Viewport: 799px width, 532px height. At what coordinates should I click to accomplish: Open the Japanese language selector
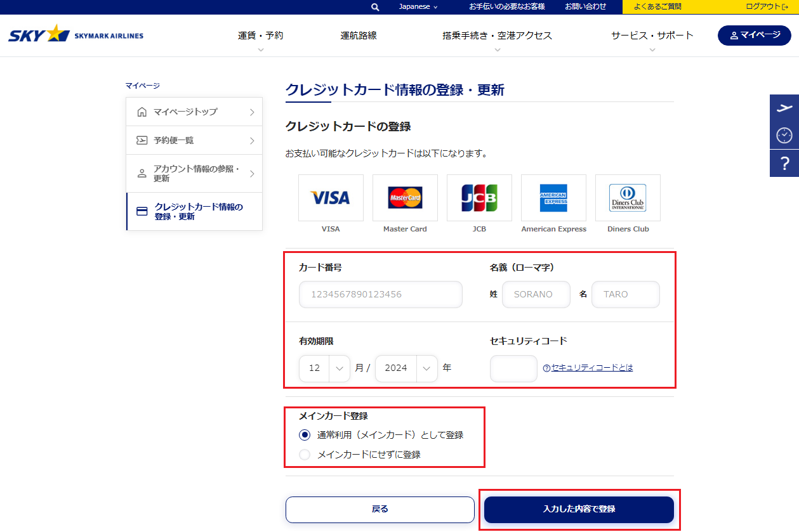pyautogui.click(x=418, y=7)
